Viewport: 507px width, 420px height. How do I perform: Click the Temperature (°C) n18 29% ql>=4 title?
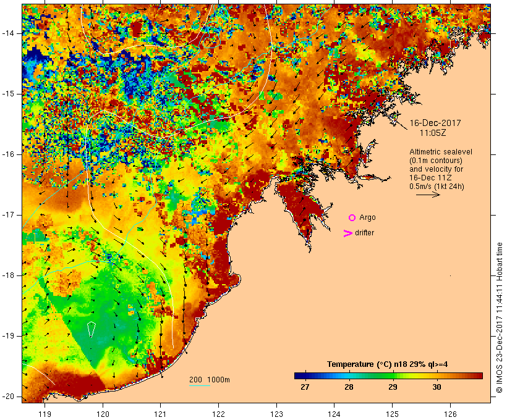click(x=388, y=364)
